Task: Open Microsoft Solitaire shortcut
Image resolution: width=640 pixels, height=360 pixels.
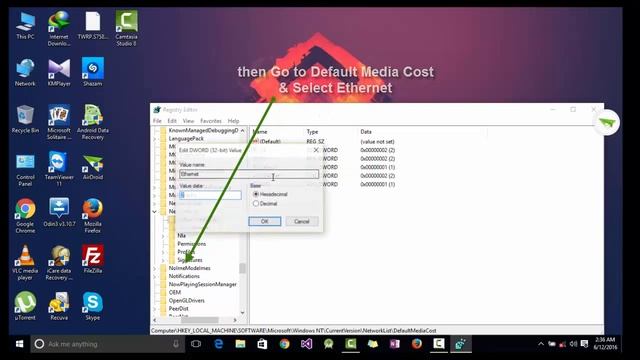Action: (x=59, y=122)
